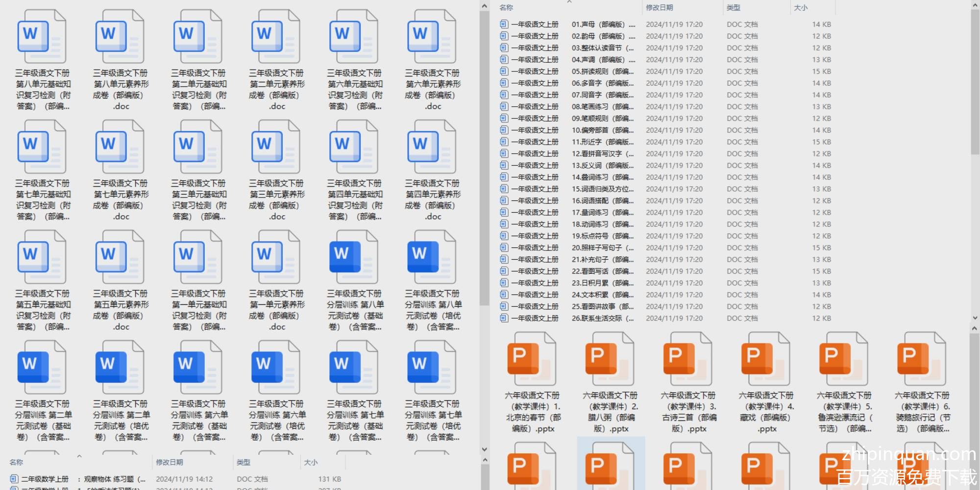
Task: Click up arrow of 二年级数学上册 list scrollbar
Action: coord(485,460)
